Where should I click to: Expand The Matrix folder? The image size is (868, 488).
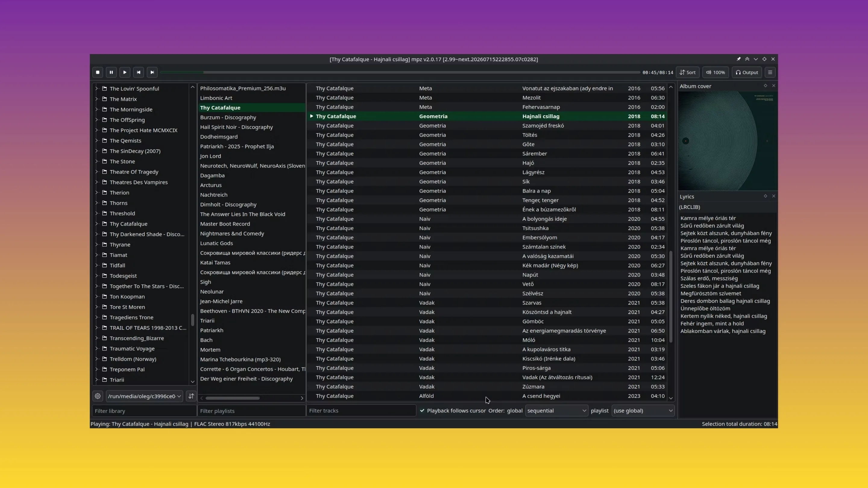pos(96,99)
